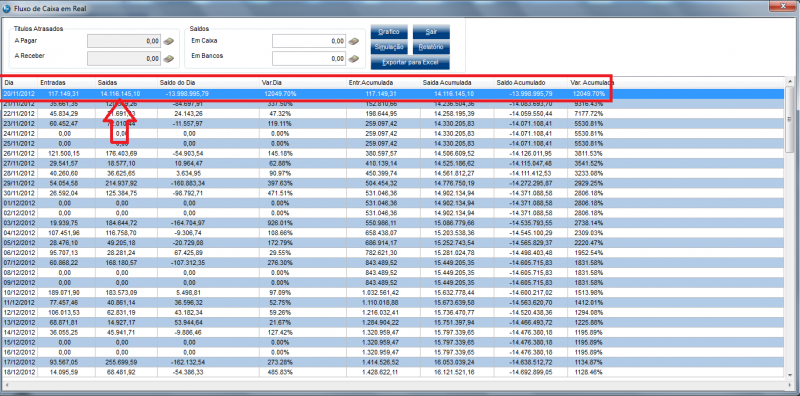Image resolution: width=800 pixels, height=396 pixels.
Task: Click the A Pagar value field
Action: coord(124,41)
